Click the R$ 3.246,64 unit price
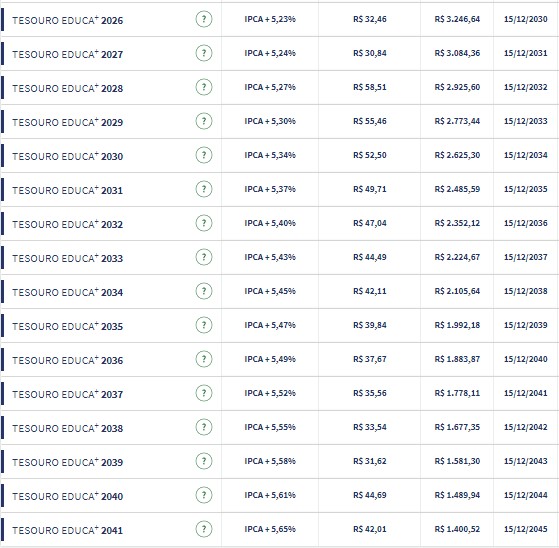Viewport: 559px width, 548px height. (x=457, y=19)
